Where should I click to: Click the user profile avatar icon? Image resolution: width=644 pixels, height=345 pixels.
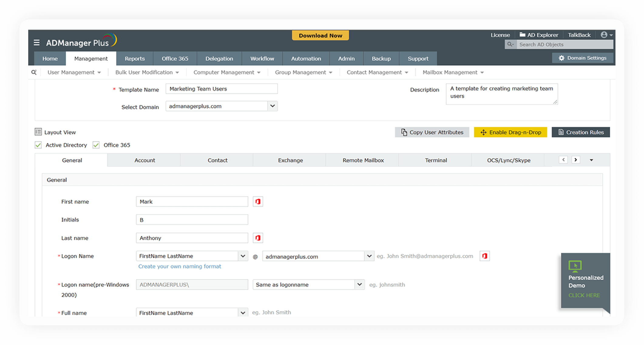(604, 35)
